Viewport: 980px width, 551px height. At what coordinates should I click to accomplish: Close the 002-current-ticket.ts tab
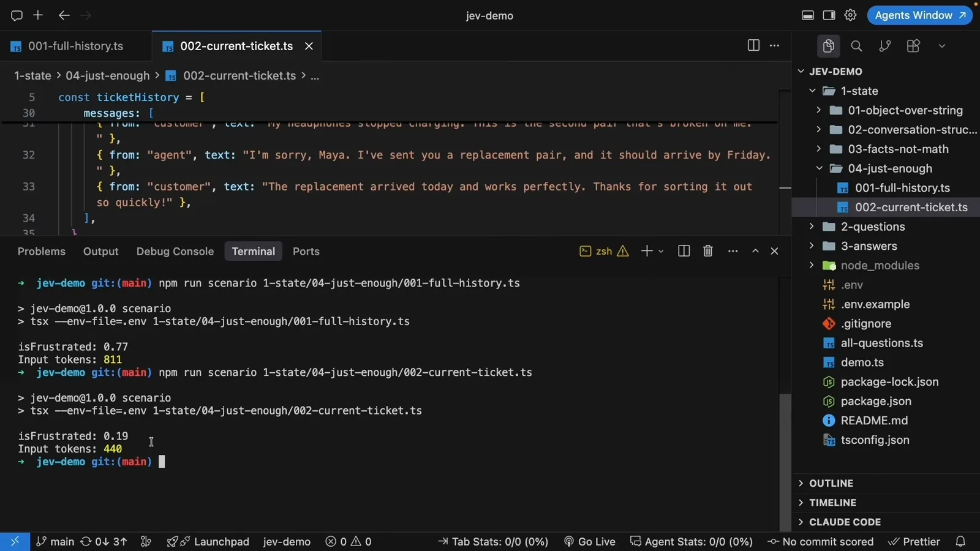[309, 46]
